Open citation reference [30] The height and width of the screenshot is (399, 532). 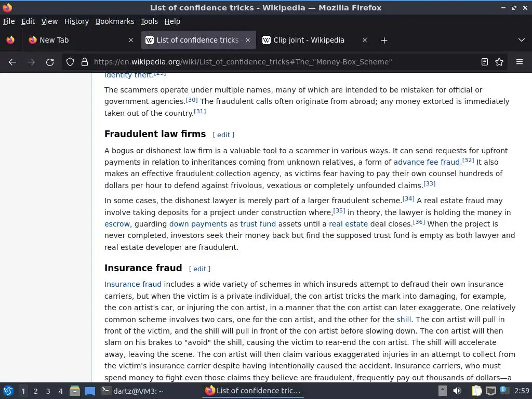192,100
